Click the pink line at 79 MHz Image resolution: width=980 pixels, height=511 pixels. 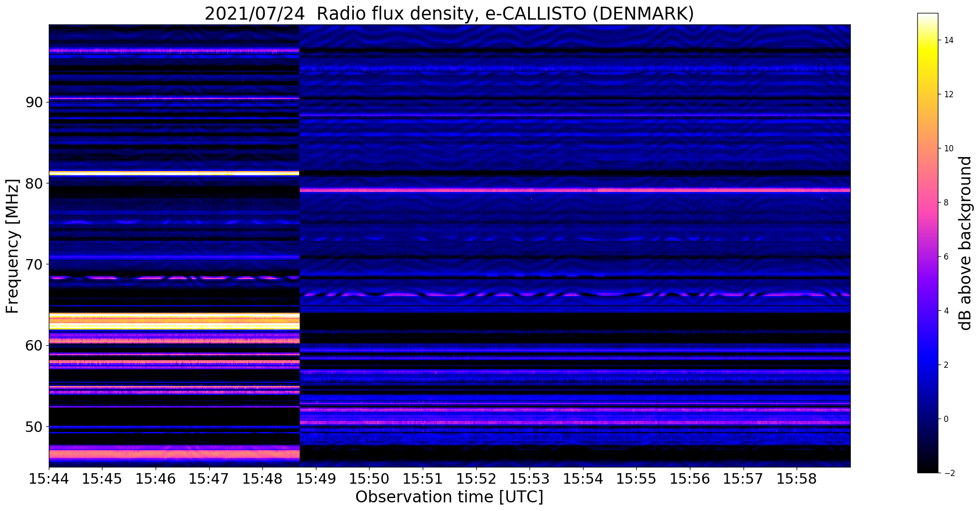click(x=574, y=190)
